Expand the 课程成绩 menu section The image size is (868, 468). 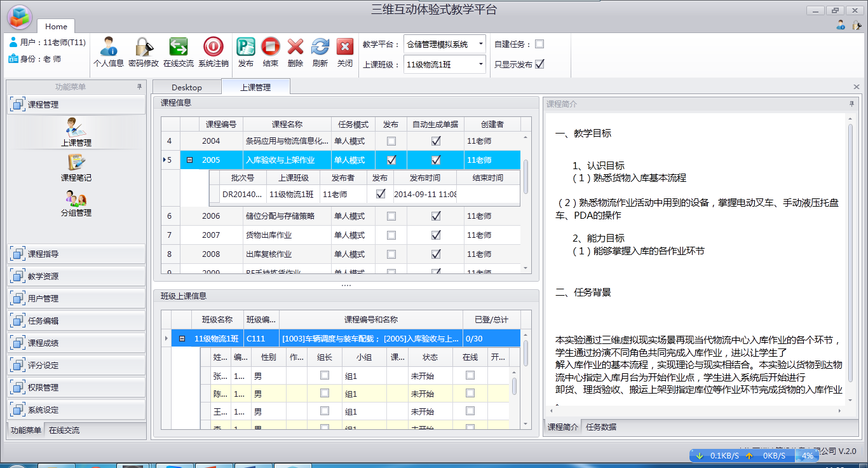[76, 343]
